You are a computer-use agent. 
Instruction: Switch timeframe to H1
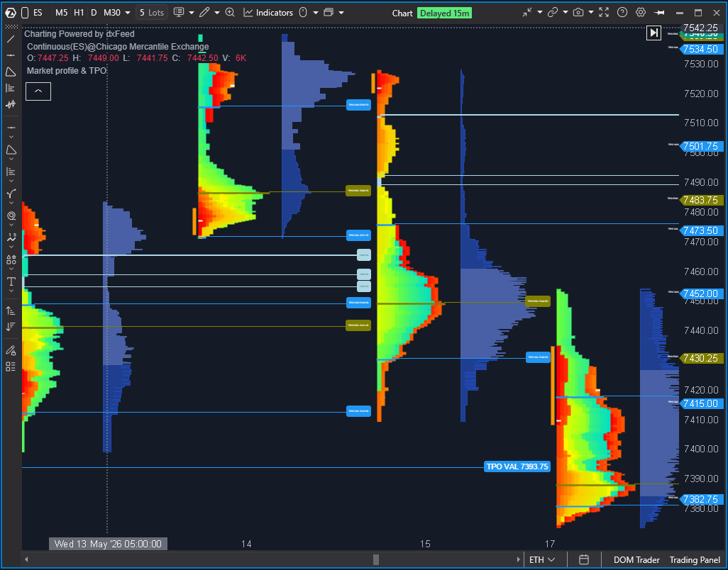click(x=79, y=13)
